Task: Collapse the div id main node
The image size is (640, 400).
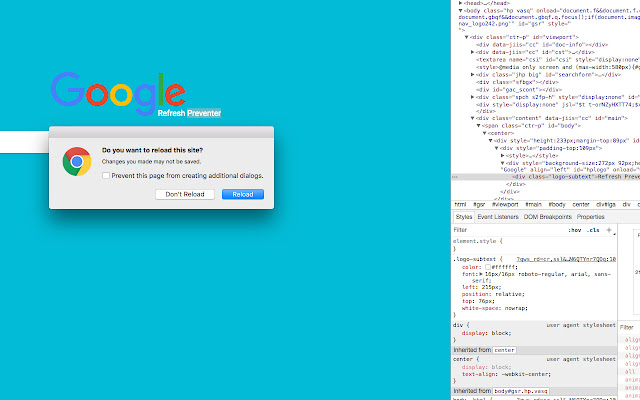Action: (x=473, y=118)
